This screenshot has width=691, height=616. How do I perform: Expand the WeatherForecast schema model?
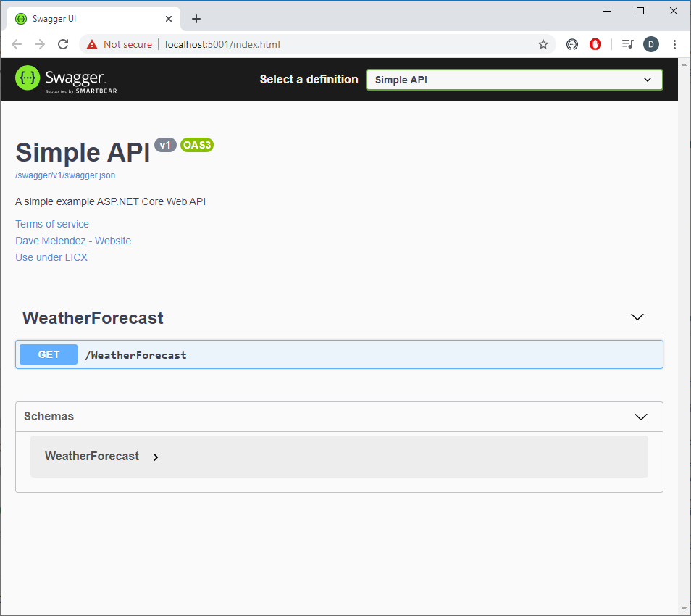[x=156, y=457]
